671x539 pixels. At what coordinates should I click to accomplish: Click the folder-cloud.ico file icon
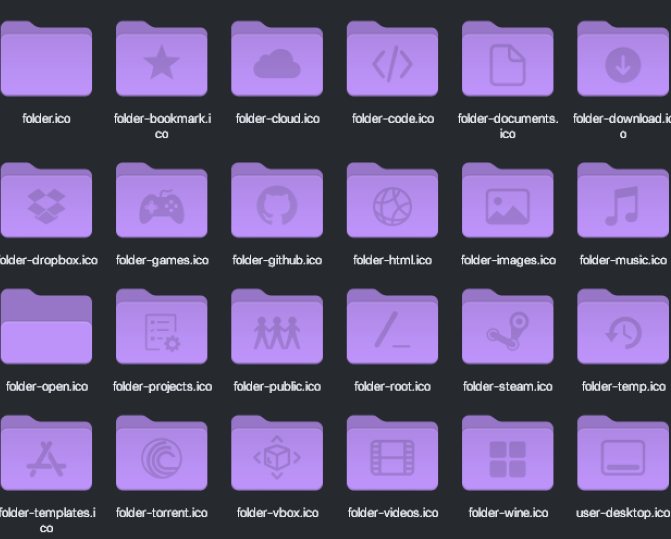[x=277, y=64]
